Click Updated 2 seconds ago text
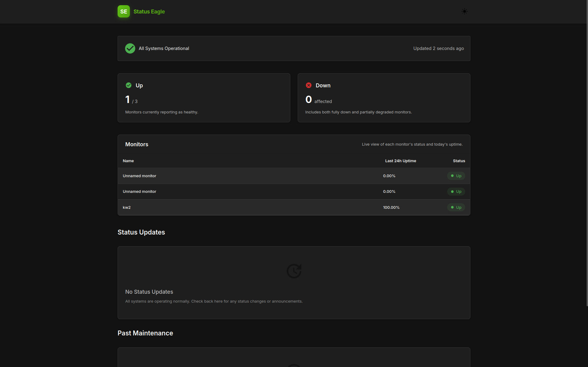 [438, 48]
